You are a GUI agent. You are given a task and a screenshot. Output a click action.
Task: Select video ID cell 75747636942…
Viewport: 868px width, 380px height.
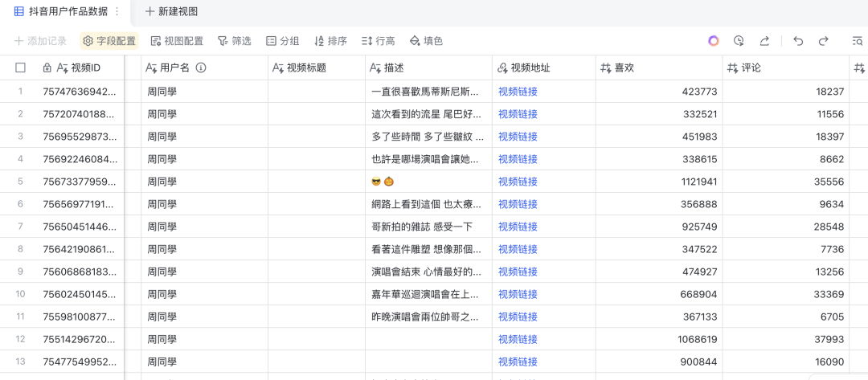81,92
